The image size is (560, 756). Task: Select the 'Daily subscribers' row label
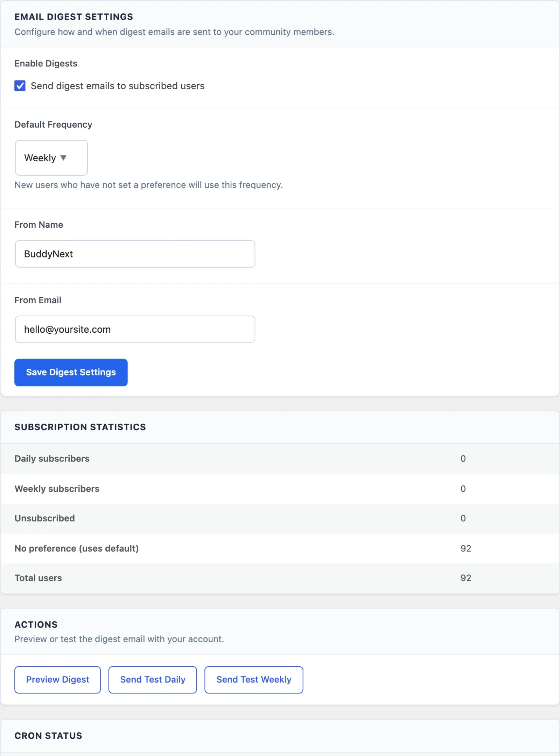click(52, 459)
